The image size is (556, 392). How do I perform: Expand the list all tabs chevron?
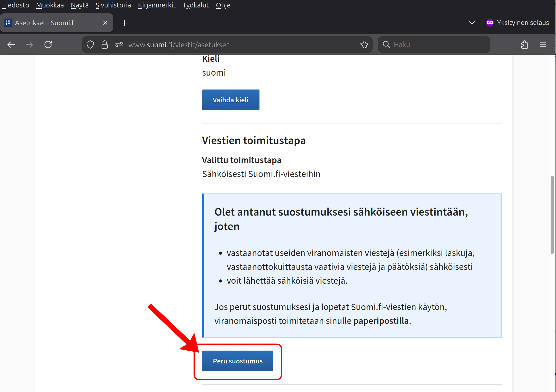pyautogui.click(x=472, y=23)
